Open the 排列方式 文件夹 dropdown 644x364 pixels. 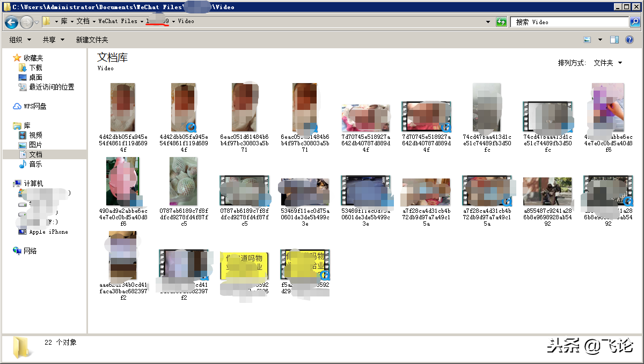[x=608, y=63]
